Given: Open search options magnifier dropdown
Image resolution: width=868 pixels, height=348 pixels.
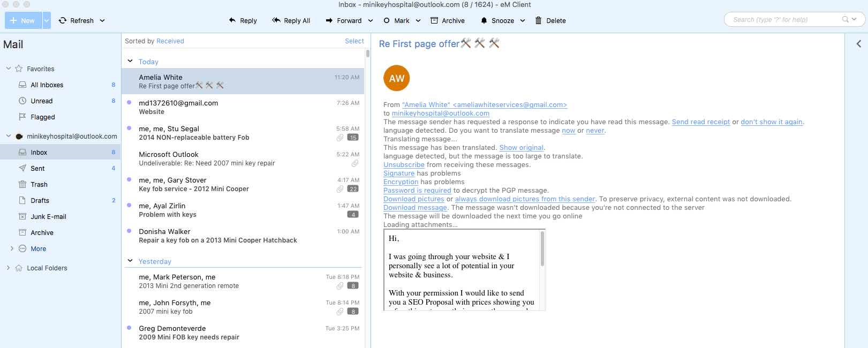Looking at the screenshot, I should click(849, 19).
